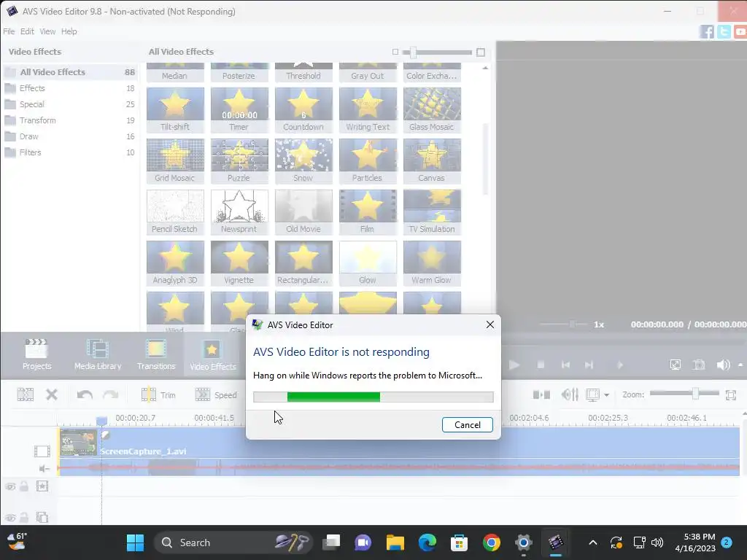The image size is (747, 560).
Task: Show hidden system tray icons chevron
Action: [592, 542]
